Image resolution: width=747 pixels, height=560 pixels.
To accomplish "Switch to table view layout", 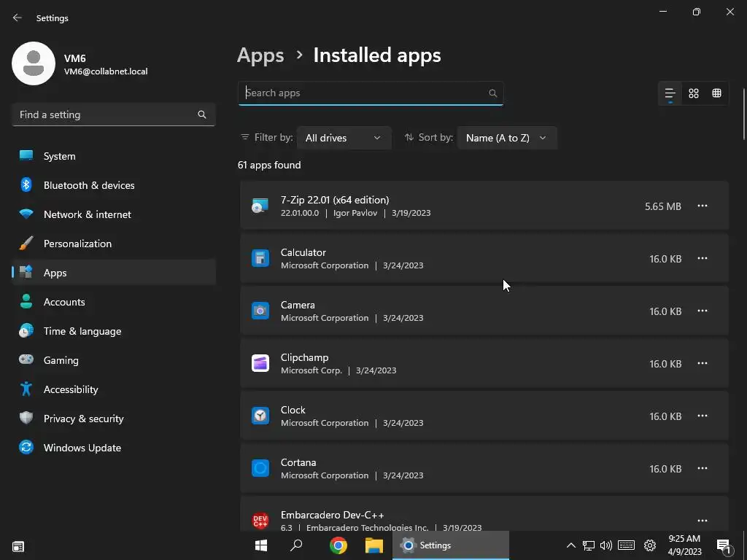I will pos(716,93).
